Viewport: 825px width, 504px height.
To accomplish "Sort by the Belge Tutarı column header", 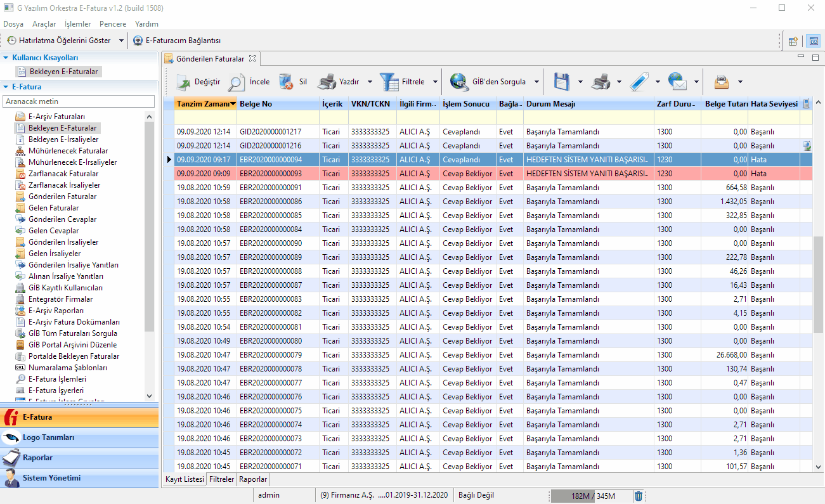I will point(725,103).
